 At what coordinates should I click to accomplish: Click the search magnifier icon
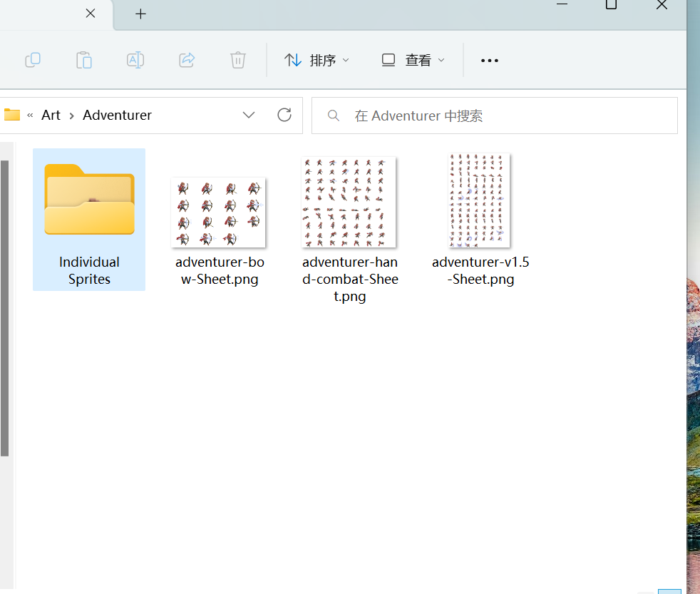click(x=333, y=116)
